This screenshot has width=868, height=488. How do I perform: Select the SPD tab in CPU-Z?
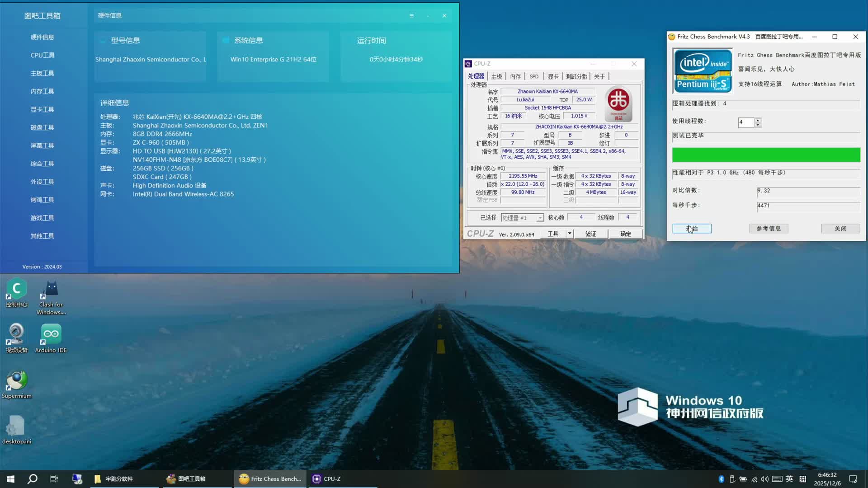[534, 76]
